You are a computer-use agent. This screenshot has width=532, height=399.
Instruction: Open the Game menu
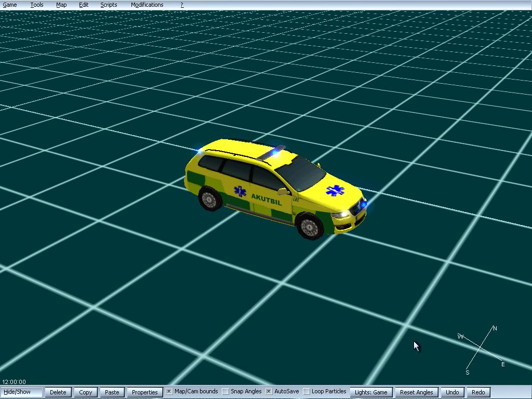coord(10,5)
